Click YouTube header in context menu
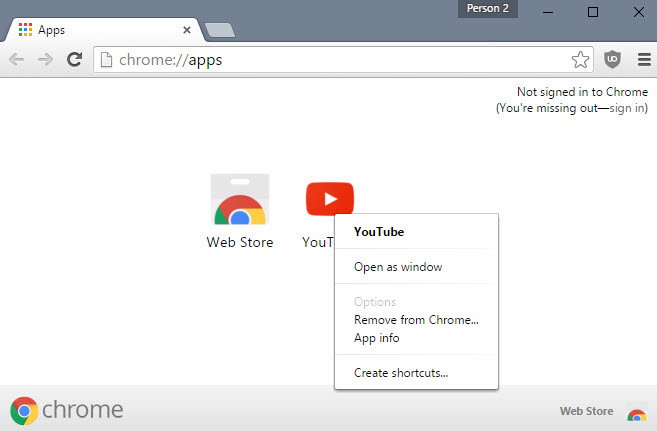Viewport: 657px width, 431px height. coord(379,232)
